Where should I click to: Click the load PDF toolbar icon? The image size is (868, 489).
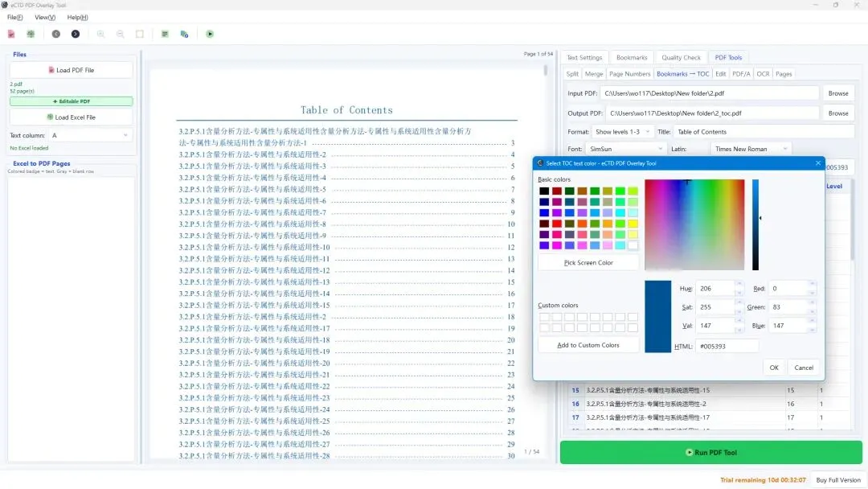coord(11,35)
